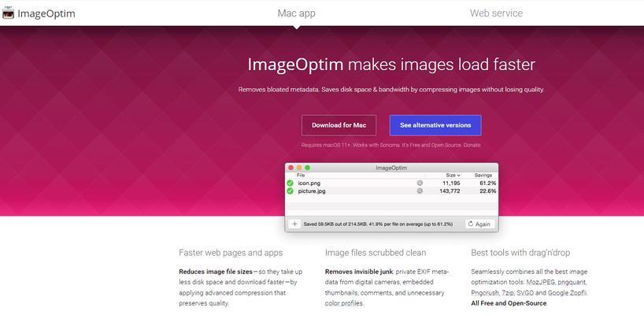This screenshot has height=315, width=644.
Task: Click the 61.2% savings value
Action: pyautogui.click(x=488, y=183)
